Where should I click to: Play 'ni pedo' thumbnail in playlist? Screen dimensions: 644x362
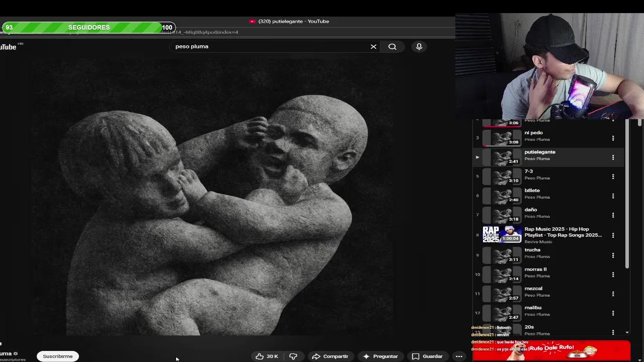coord(502,137)
